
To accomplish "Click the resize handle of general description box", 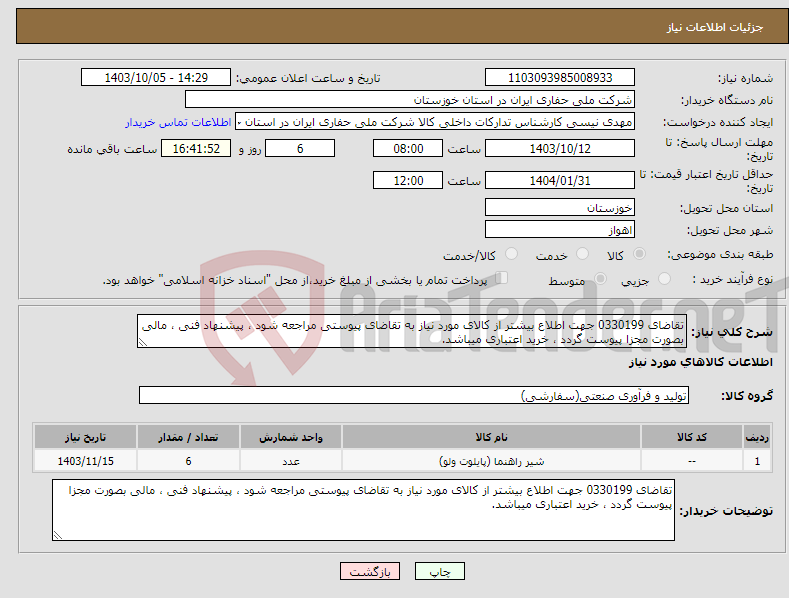I will pos(143,342).
